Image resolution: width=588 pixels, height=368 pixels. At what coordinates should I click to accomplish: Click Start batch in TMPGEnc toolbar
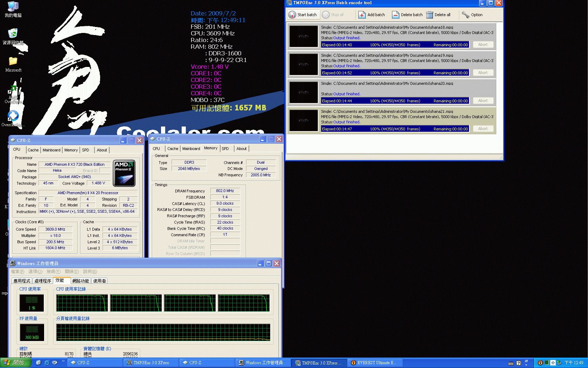click(x=303, y=15)
